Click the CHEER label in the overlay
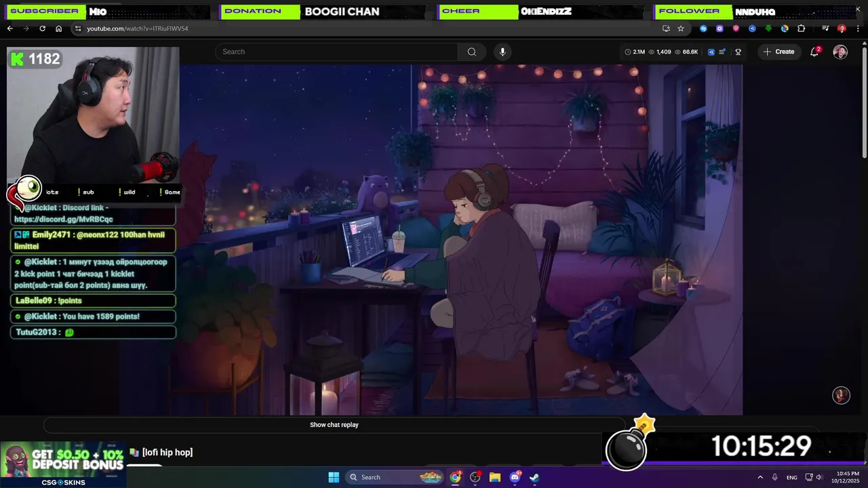The width and height of the screenshot is (868, 488). 460,11
